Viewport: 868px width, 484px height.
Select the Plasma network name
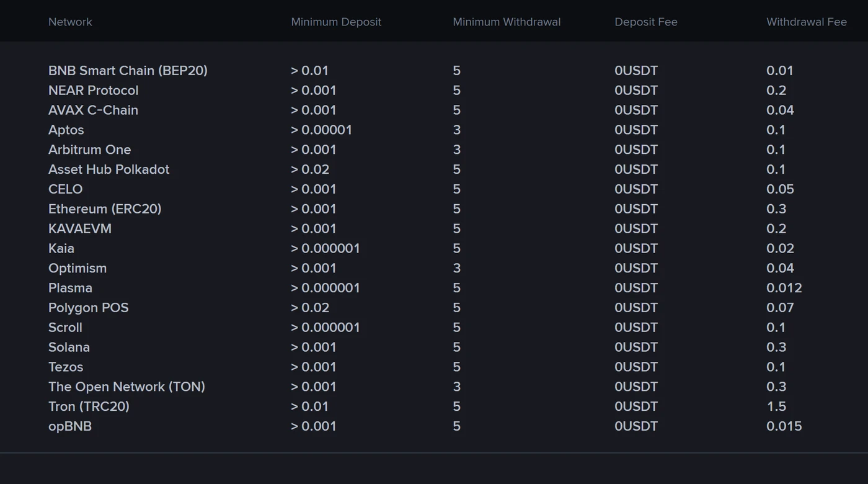coord(70,288)
